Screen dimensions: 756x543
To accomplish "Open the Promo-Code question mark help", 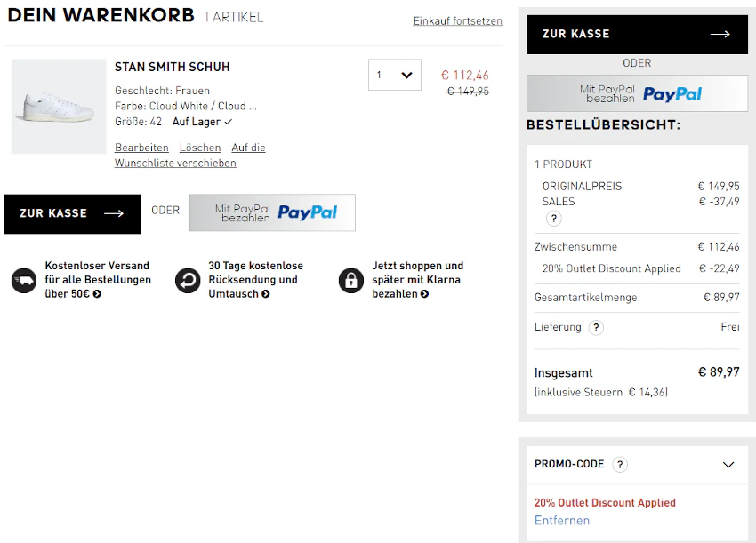I will click(620, 465).
